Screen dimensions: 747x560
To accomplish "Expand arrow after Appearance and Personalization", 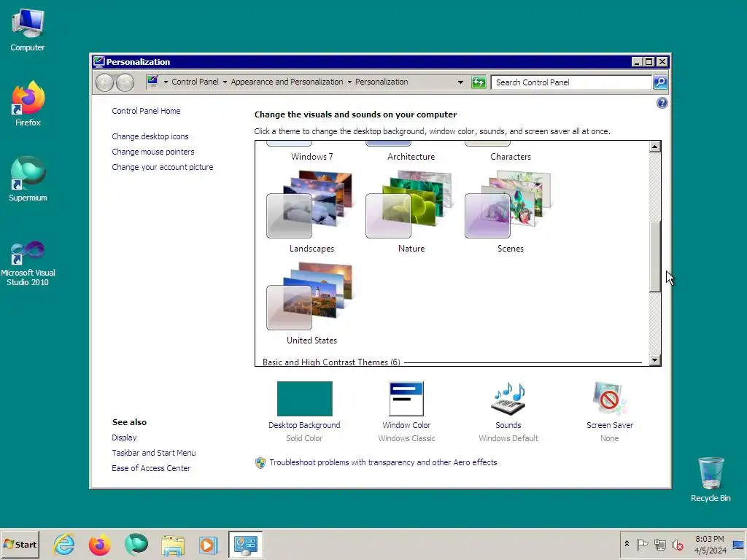I will pyautogui.click(x=349, y=82).
